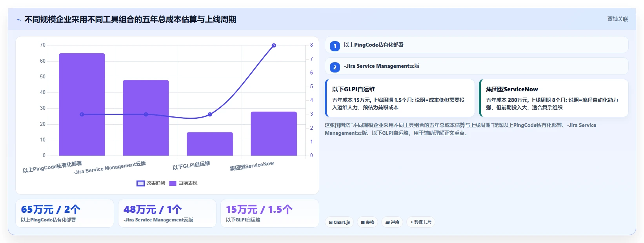
Task: Click the tallest bar for 以上PingCode私有化部署
Action: (82, 104)
